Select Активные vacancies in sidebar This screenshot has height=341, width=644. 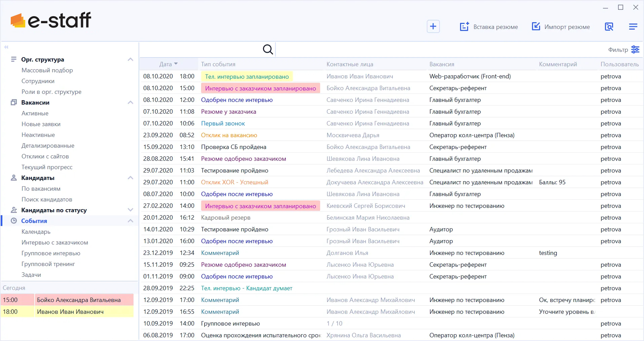pos(35,113)
